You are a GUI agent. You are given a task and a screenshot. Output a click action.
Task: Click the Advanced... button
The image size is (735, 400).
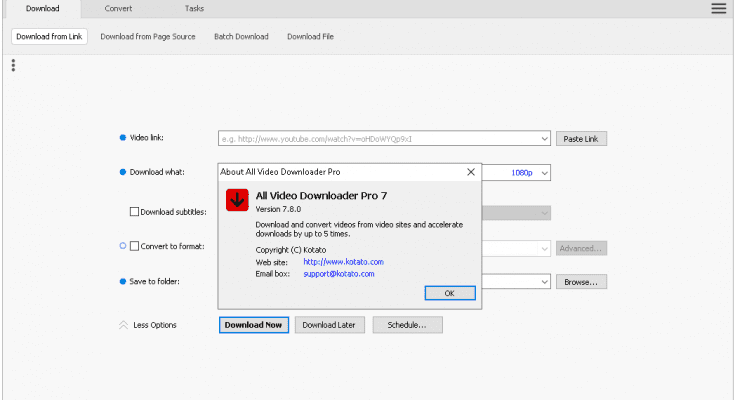[x=581, y=249]
